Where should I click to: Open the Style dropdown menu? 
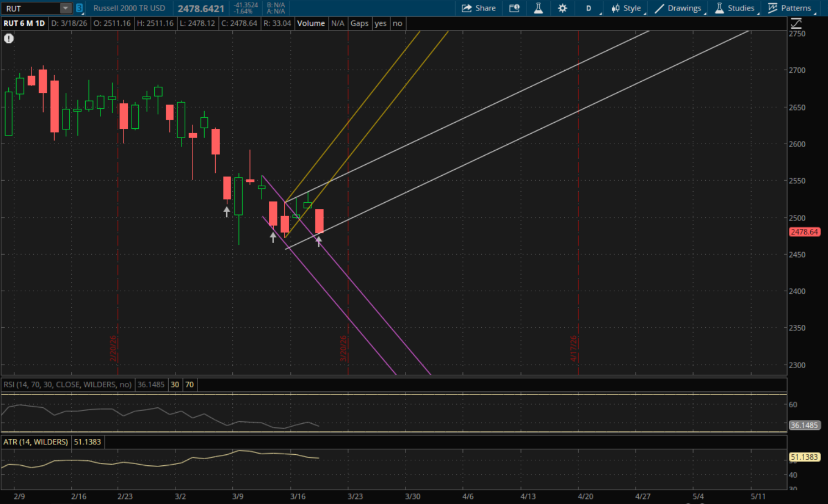pos(626,8)
